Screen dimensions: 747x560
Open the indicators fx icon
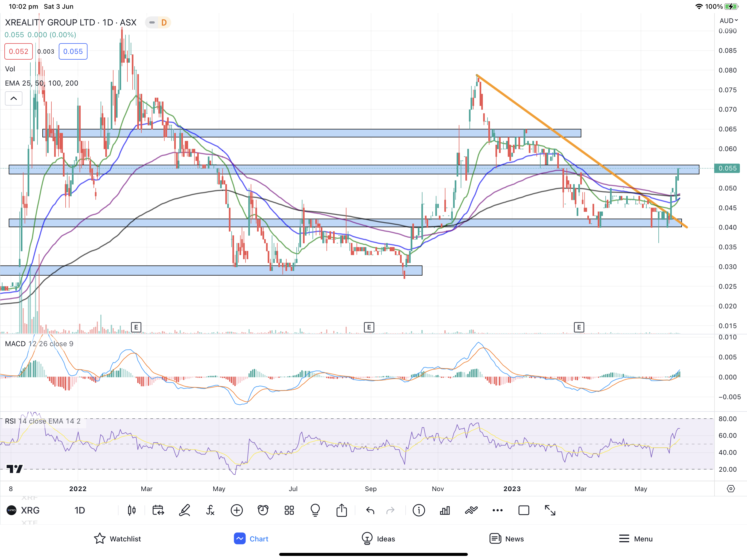click(x=210, y=510)
